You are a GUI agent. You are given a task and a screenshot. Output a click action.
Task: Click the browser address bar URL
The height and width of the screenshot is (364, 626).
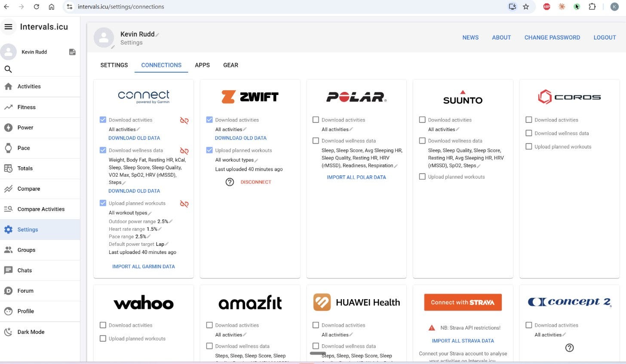coord(121,7)
